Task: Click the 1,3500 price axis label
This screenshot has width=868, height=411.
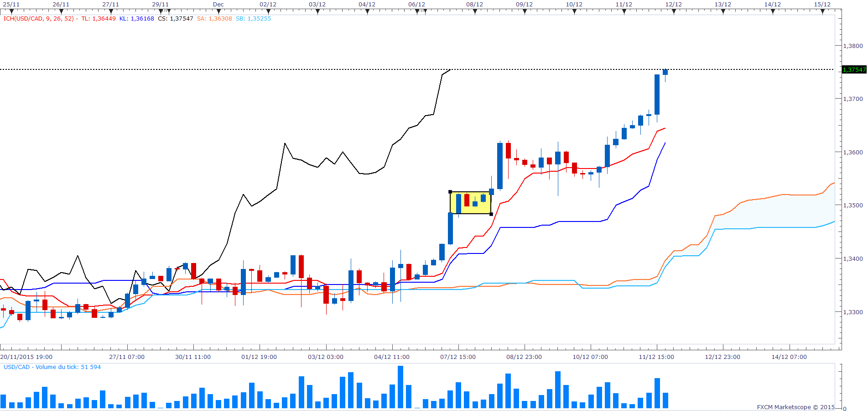Action: (853, 205)
